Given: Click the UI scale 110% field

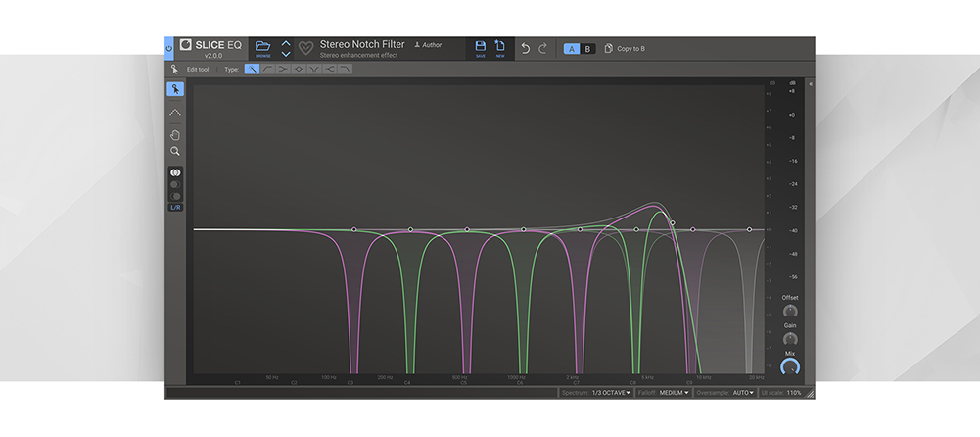Looking at the screenshot, I should coord(793,392).
